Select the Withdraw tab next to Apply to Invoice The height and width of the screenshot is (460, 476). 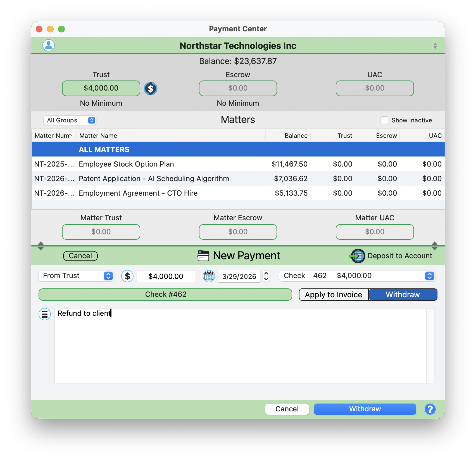pyautogui.click(x=403, y=294)
